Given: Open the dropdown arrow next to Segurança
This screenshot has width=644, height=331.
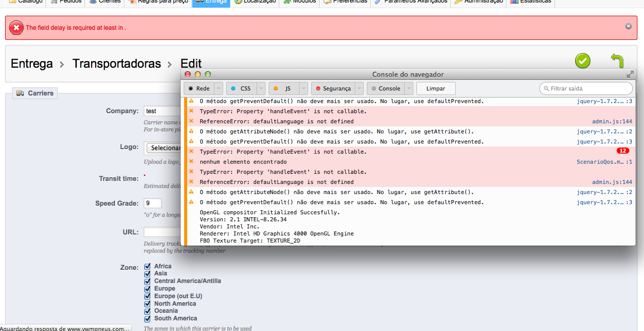Looking at the screenshot, I should 359,88.
